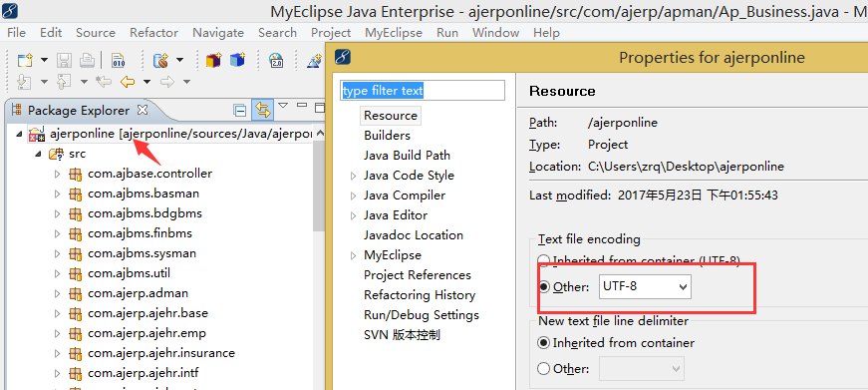Click the Package Explorer scroll up arrow
The height and width of the screenshot is (390, 868).
click(x=319, y=135)
